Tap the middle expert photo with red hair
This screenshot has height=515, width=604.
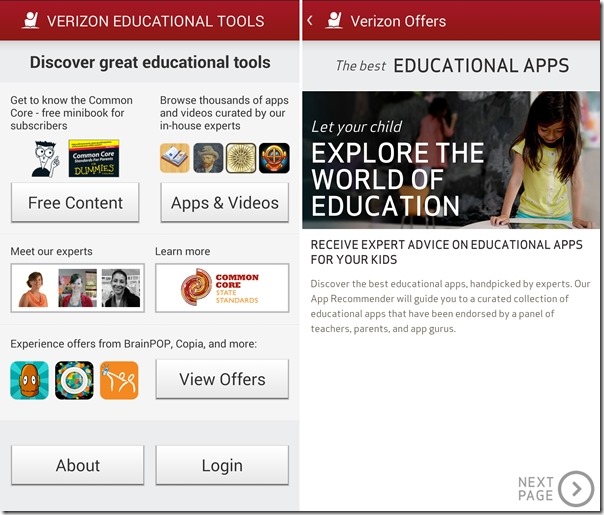77,288
